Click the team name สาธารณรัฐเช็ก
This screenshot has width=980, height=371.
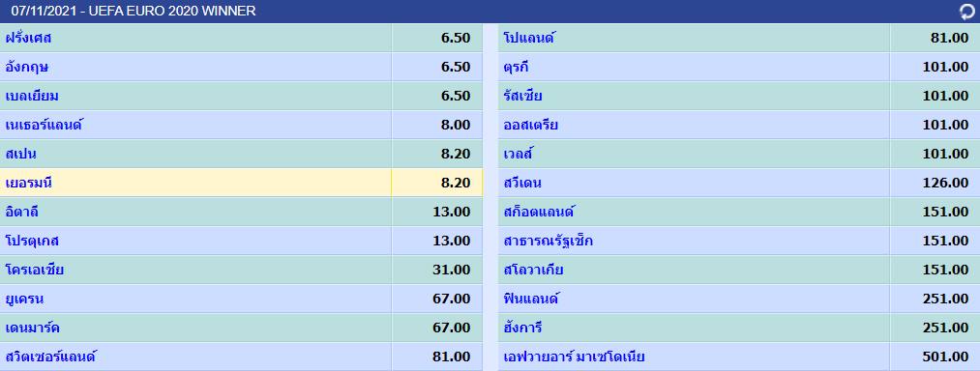coord(549,242)
